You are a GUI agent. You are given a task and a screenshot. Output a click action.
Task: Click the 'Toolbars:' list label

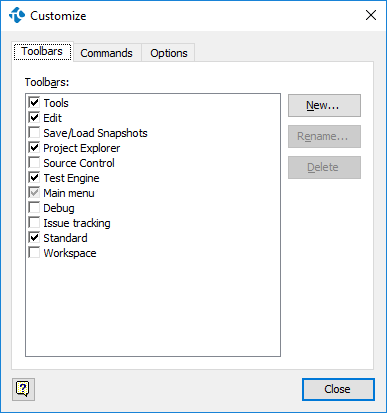tap(47, 82)
